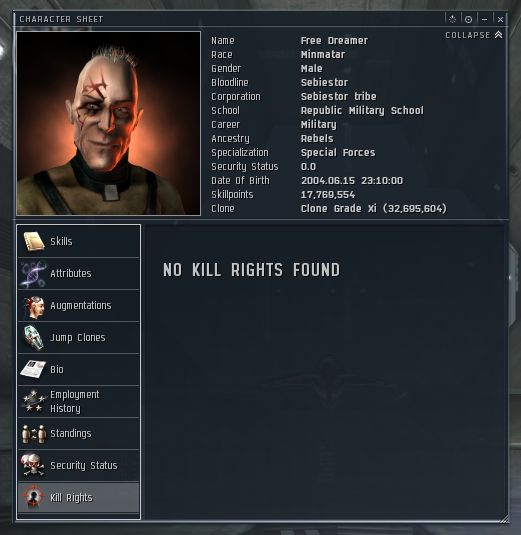Click the Standings two-figures icon
The image size is (521, 535).
click(33, 434)
